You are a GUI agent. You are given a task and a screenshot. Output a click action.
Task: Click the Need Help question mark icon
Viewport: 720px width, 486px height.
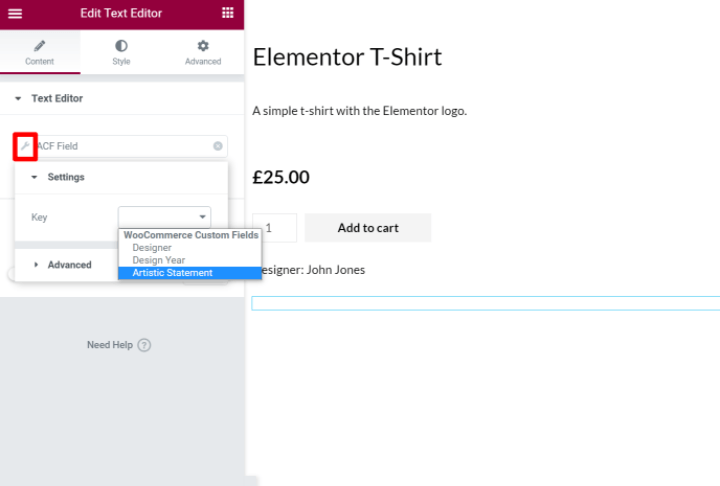click(144, 345)
